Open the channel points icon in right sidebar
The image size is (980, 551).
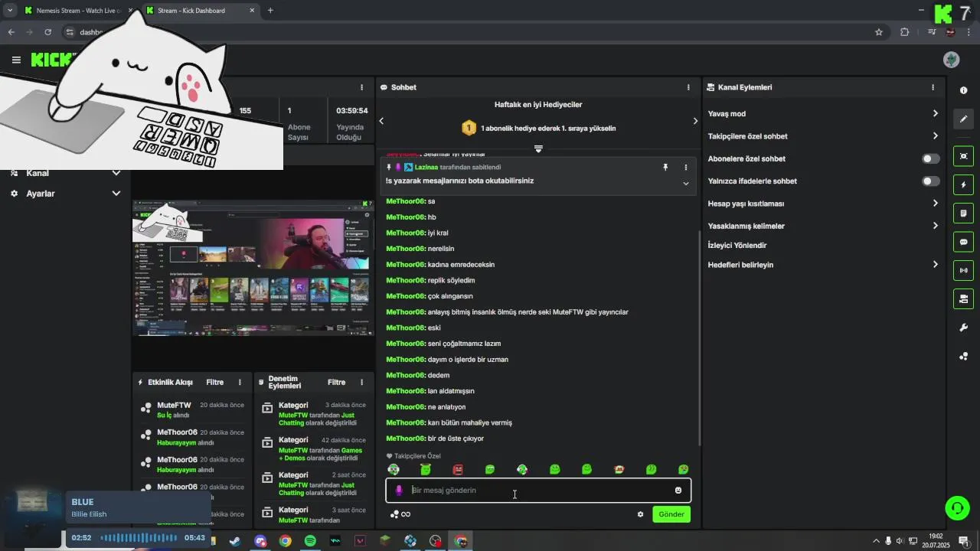click(x=963, y=356)
